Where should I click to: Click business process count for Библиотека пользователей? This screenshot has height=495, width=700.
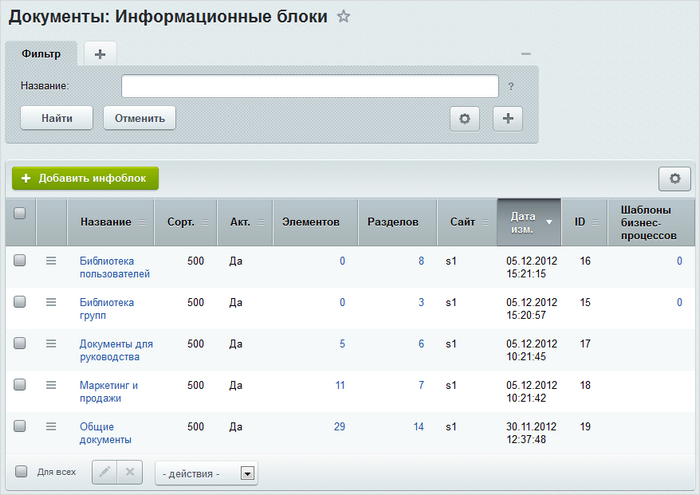679,261
